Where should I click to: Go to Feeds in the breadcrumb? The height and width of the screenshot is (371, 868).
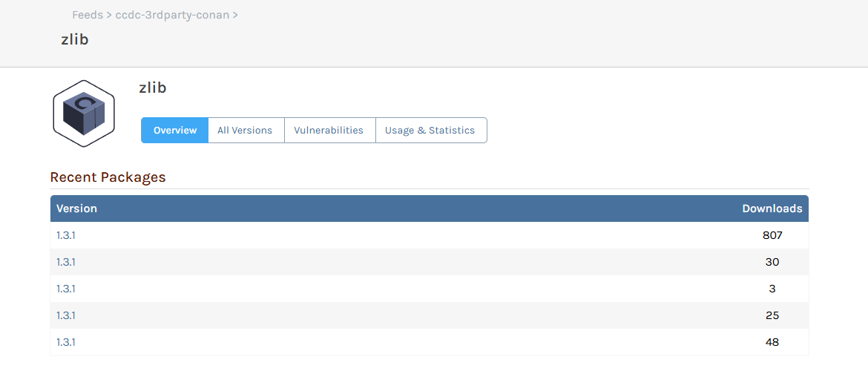[x=88, y=15]
